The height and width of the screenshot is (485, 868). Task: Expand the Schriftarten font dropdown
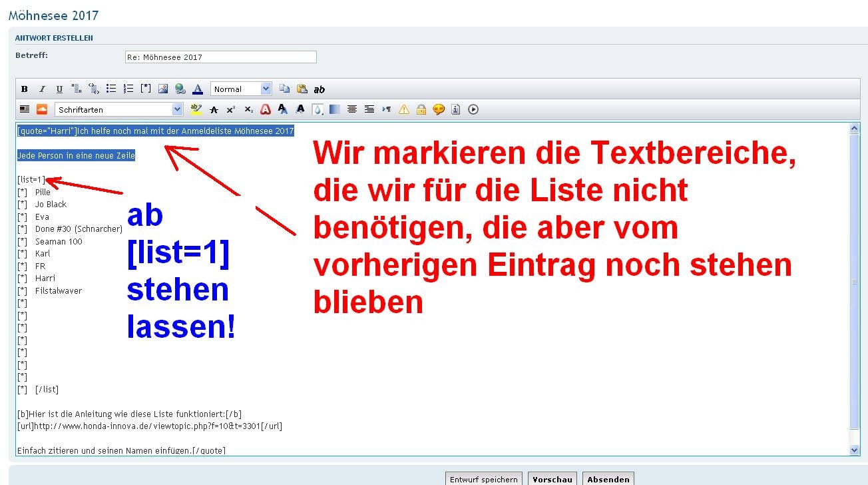119,109
